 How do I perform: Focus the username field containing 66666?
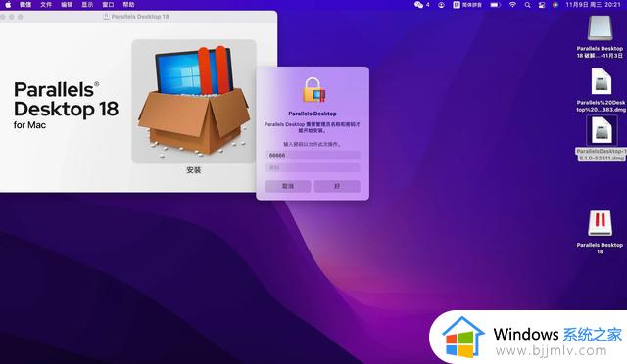(313, 155)
